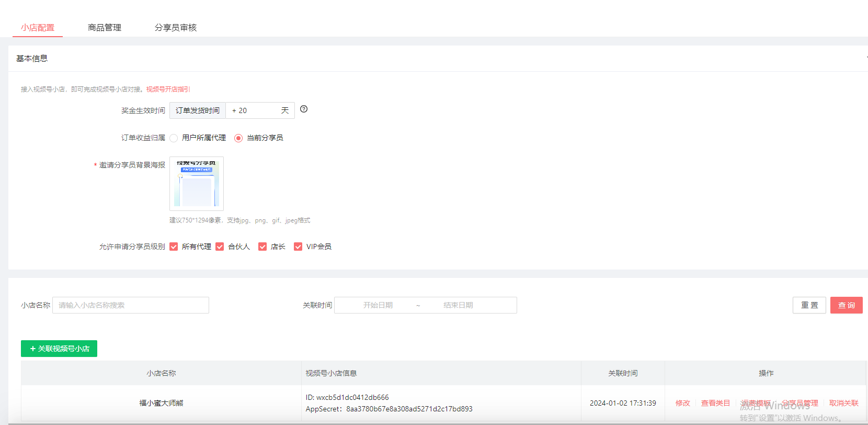Open the 结束日期 end date picker
The width and height of the screenshot is (868, 425).
click(458, 305)
